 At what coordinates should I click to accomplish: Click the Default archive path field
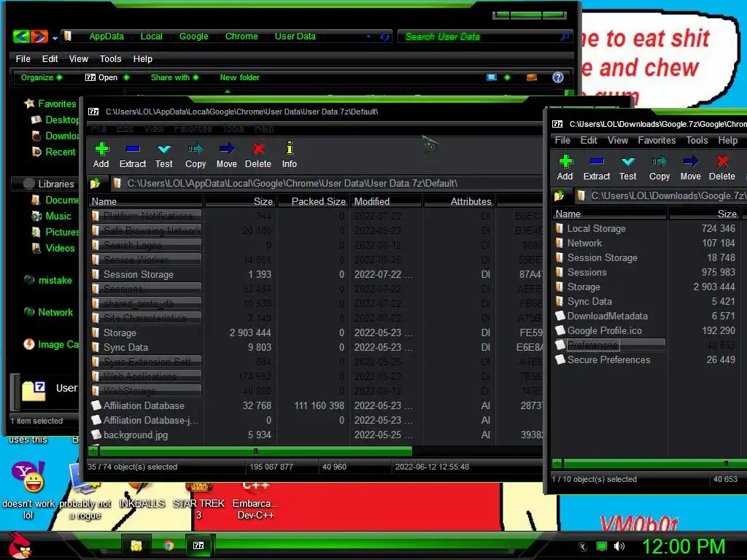(327, 183)
